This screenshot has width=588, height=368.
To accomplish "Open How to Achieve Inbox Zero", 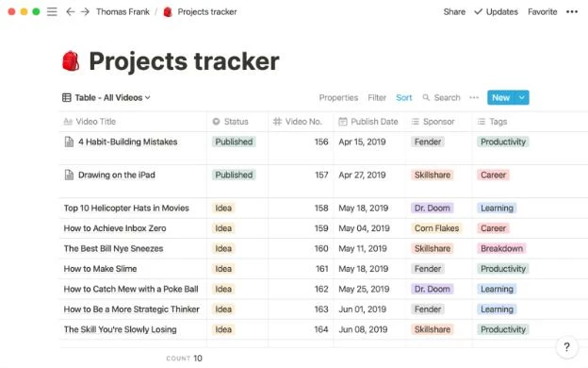I will pos(115,228).
